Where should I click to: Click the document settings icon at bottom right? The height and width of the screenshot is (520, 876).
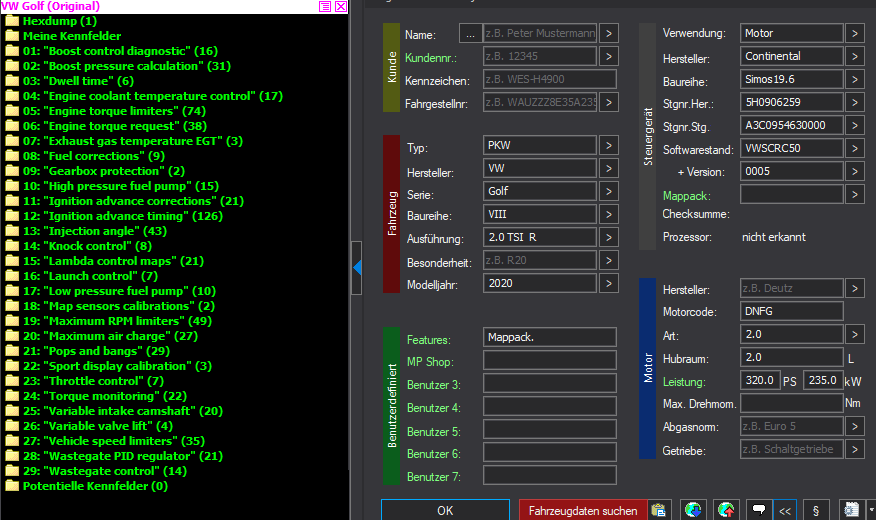click(x=851, y=510)
